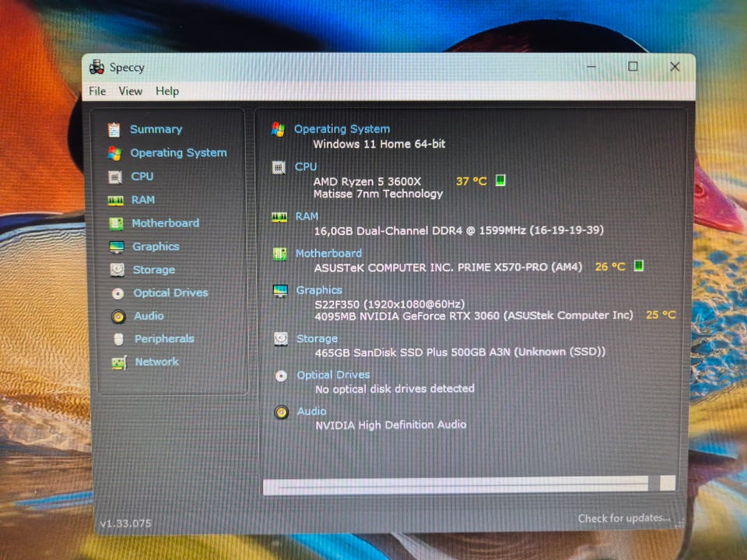Click Optical Drives disc icon in summary panel
Image resolution: width=747 pixels, height=560 pixels.
point(281,376)
